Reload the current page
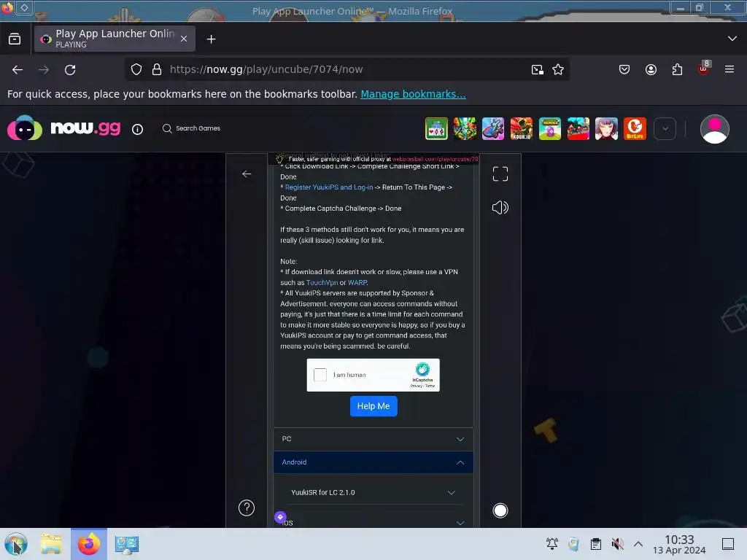747x560 pixels. pos(70,69)
